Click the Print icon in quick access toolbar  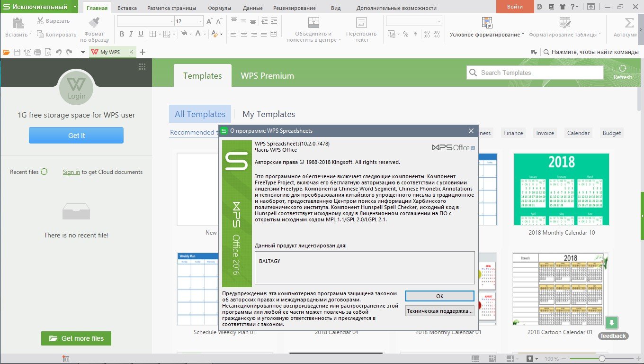(x=37, y=52)
